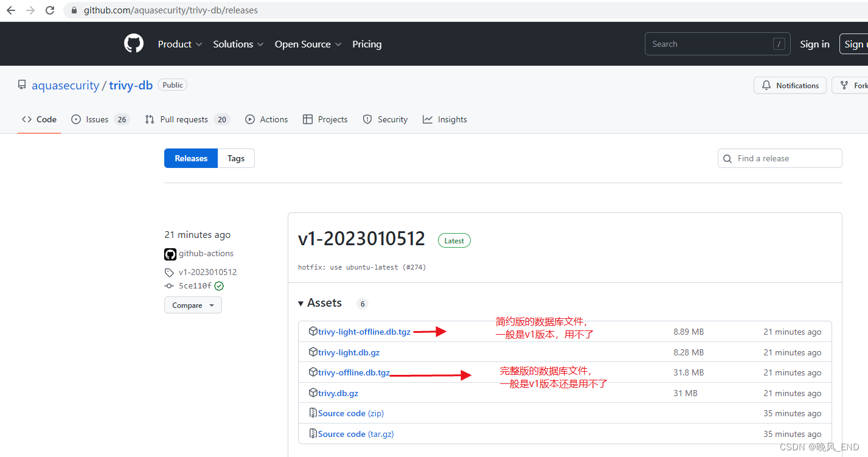Switch to the Issues tab

(100, 120)
